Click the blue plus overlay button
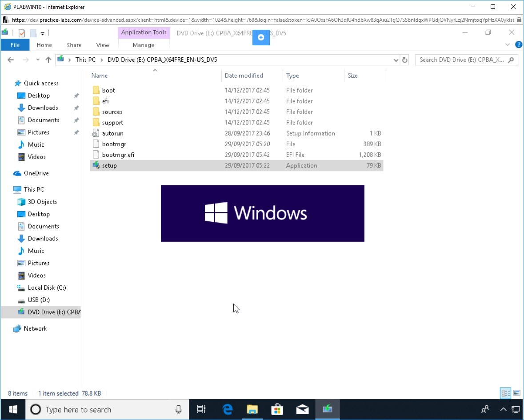 tap(261, 37)
